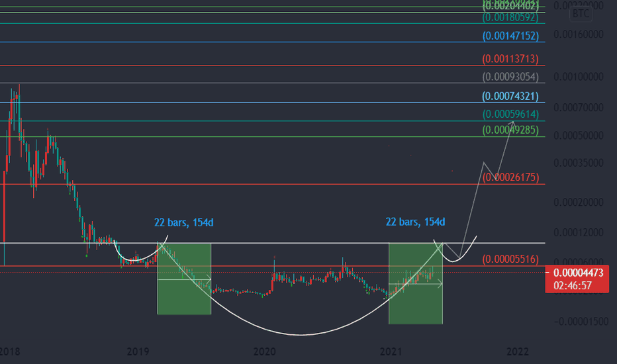Screen dimensions: 617x364
Task: Click the -0.00001500 price axis tick
Action: click(x=581, y=322)
